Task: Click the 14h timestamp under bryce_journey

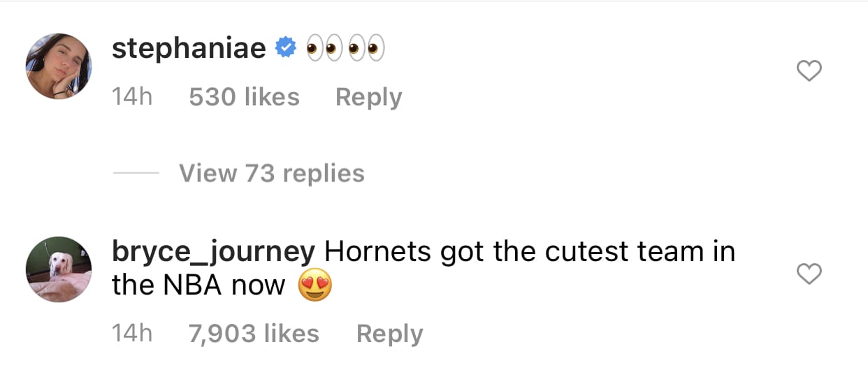Action: click(x=132, y=334)
